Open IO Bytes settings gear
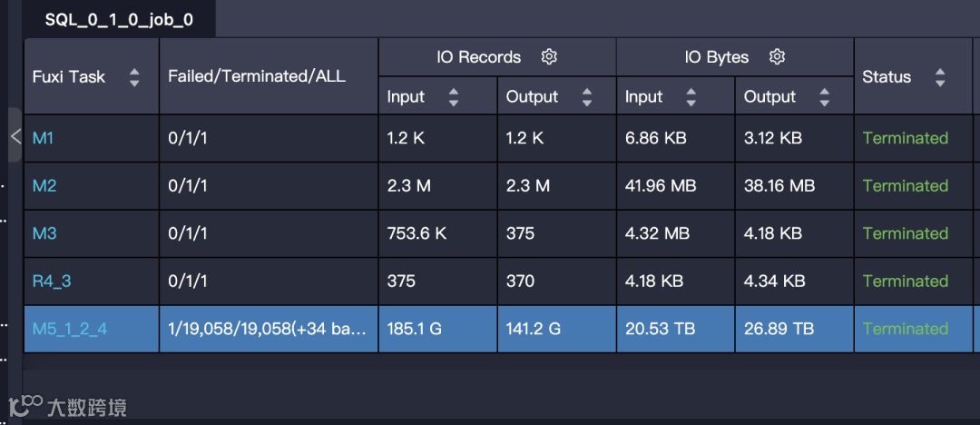Screen dimensions: 980x425 (x=777, y=57)
